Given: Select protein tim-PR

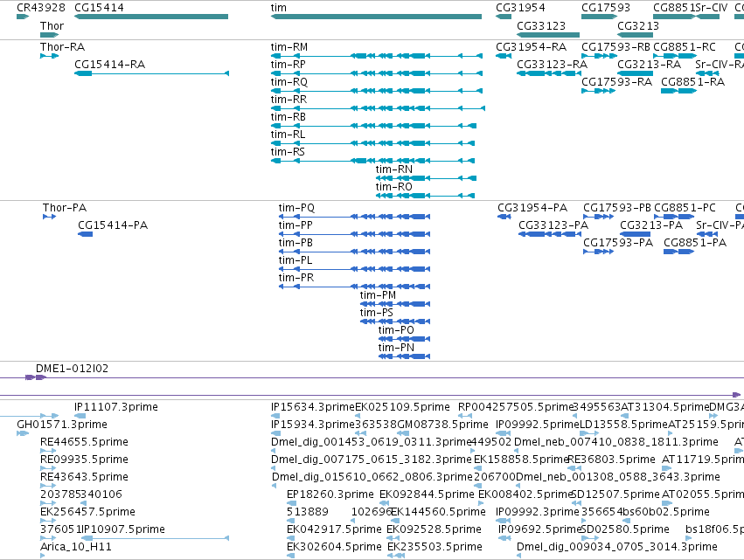Looking at the screenshot, I should coord(354,287).
